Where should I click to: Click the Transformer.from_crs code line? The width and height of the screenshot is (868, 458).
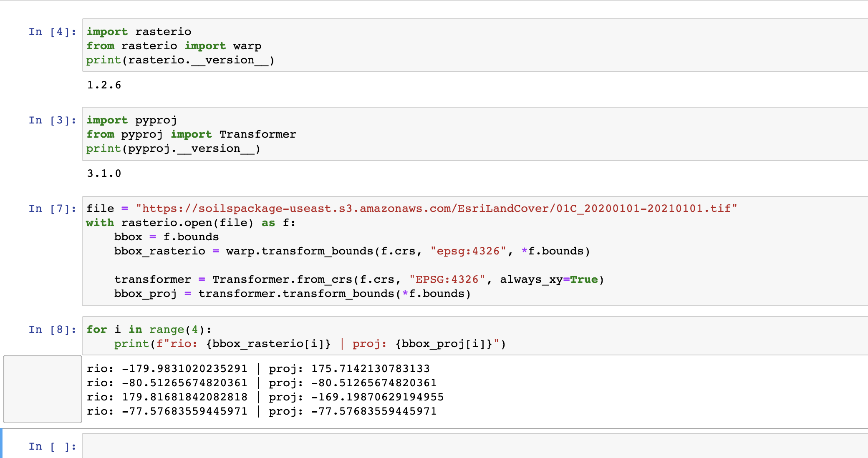click(359, 279)
